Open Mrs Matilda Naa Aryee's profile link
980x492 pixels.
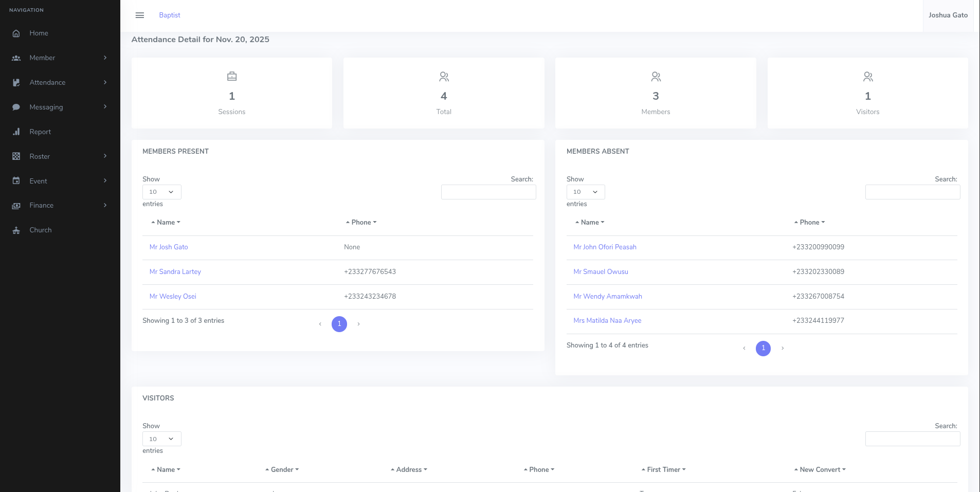coord(607,321)
